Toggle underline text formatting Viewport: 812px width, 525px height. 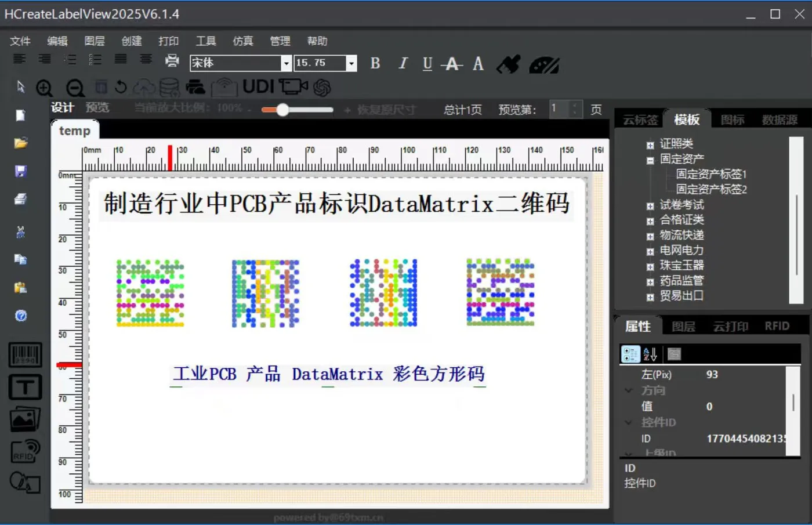click(x=427, y=64)
